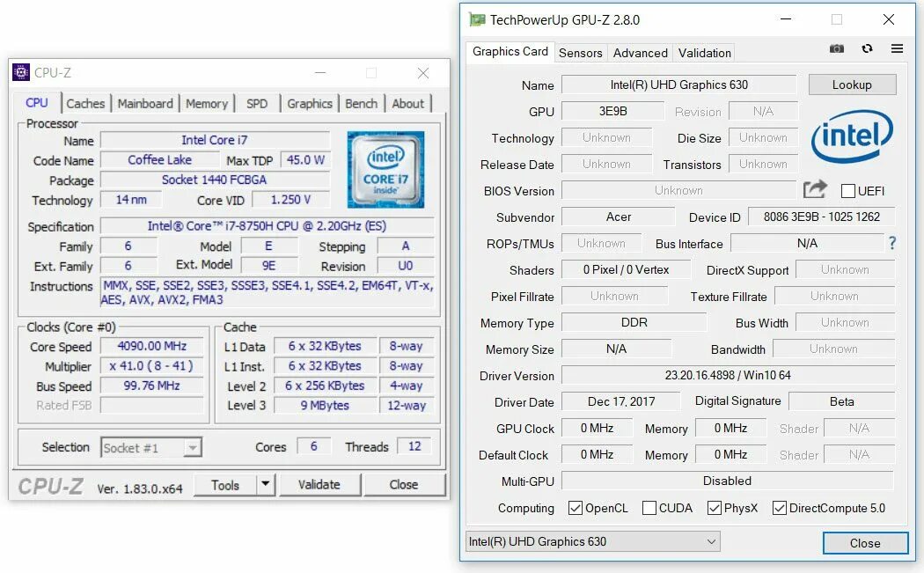
Task: Click the CPU-Z title bar app icon
Action: pyautogui.click(x=21, y=72)
